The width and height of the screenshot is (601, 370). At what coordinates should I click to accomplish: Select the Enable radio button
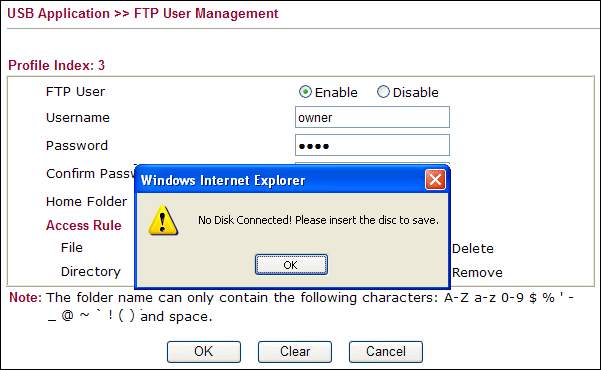coord(305,92)
